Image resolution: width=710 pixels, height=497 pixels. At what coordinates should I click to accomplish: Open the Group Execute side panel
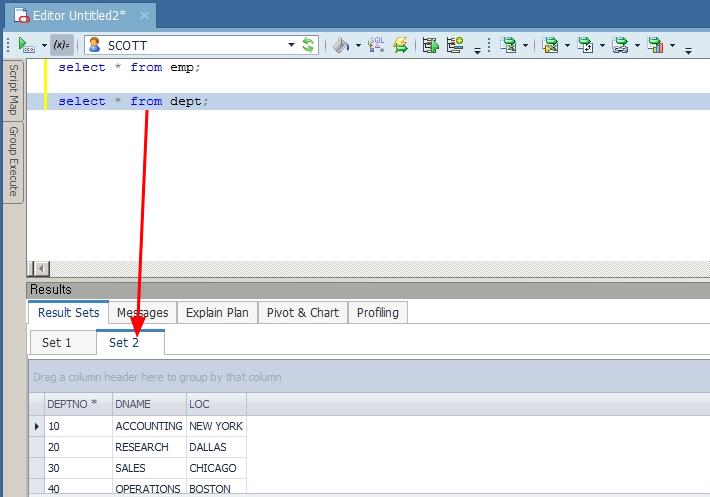pos(14,161)
